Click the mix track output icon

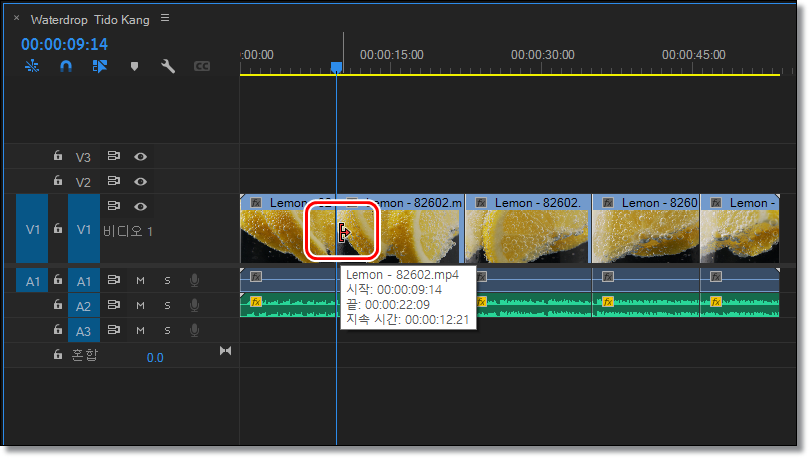(x=225, y=351)
